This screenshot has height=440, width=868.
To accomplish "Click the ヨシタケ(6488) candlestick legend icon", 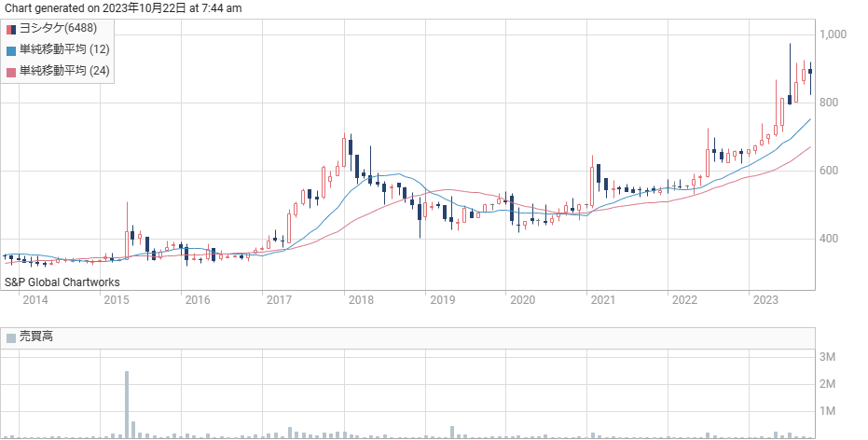I will (11, 29).
